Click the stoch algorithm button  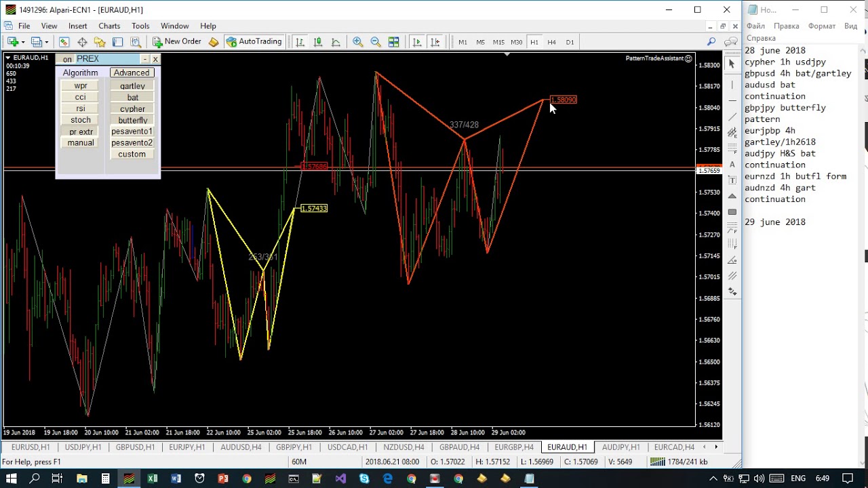pyautogui.click(x=81, y=120)
